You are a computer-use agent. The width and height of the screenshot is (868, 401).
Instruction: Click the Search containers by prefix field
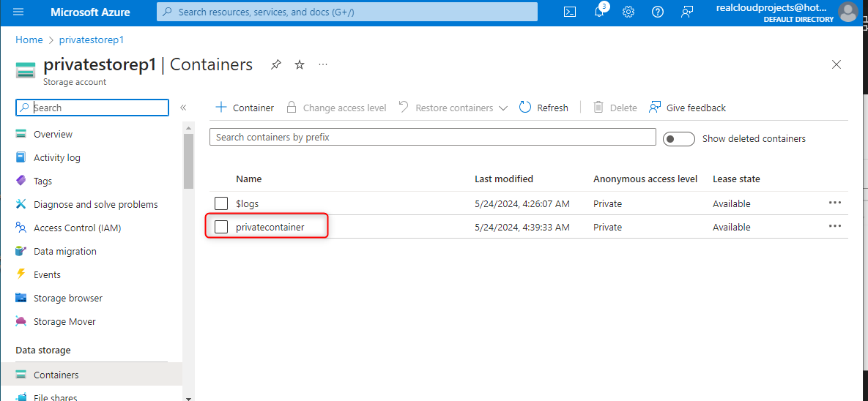(432, 137)
